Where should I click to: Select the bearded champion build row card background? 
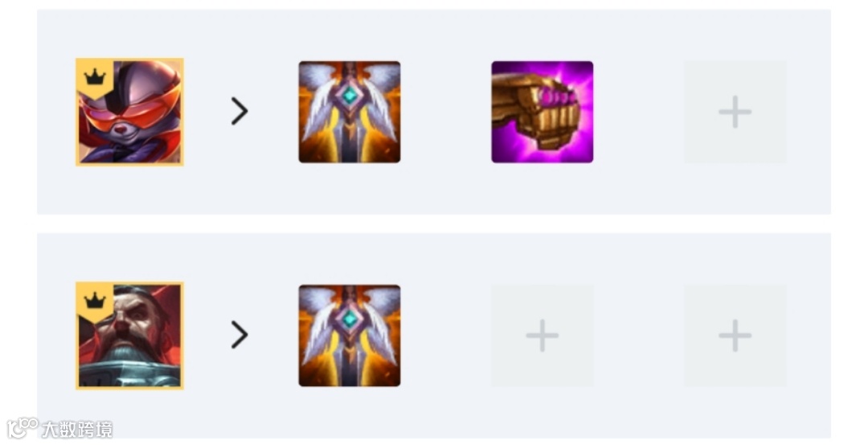(x=433, y=336)
